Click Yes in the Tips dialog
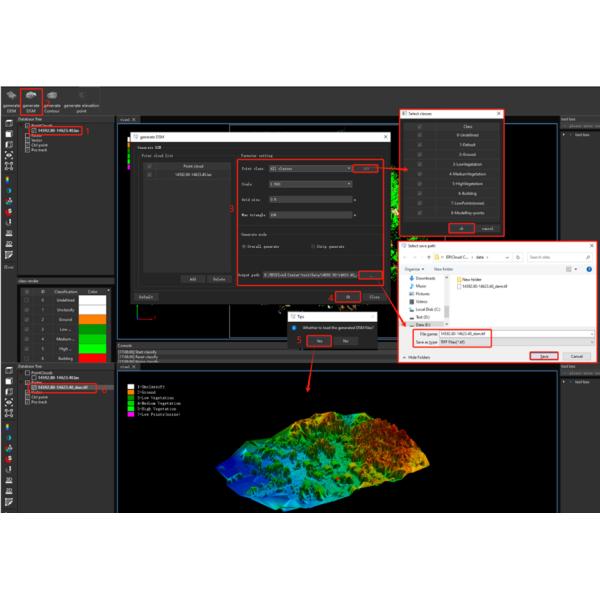The image size is (600, 600). (318, 340)
